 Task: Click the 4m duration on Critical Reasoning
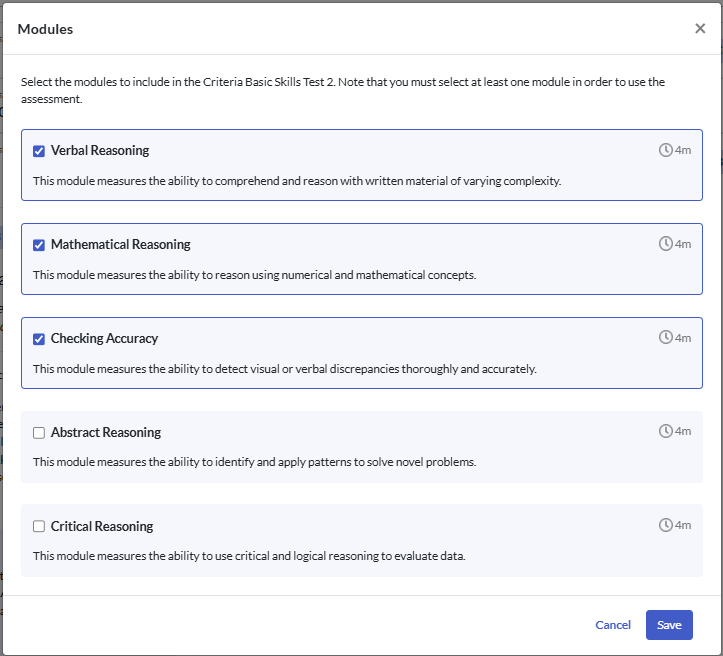point(683,525)
